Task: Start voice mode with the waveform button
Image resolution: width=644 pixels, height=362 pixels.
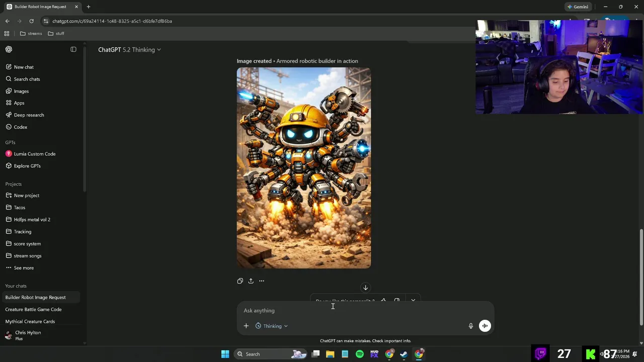Action: tap(485, 326)
